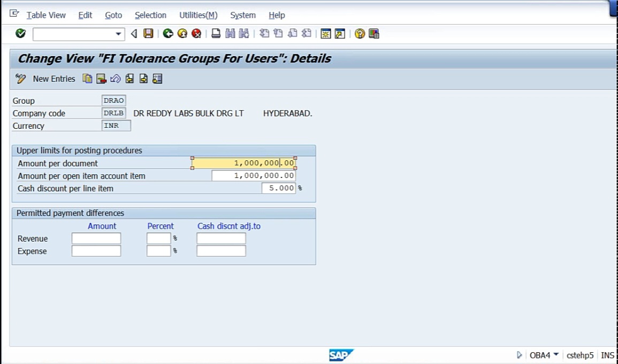Toggle Display/Change mode pencil icon
Viewport: 618px width, 364px height.
pos(20,79)
